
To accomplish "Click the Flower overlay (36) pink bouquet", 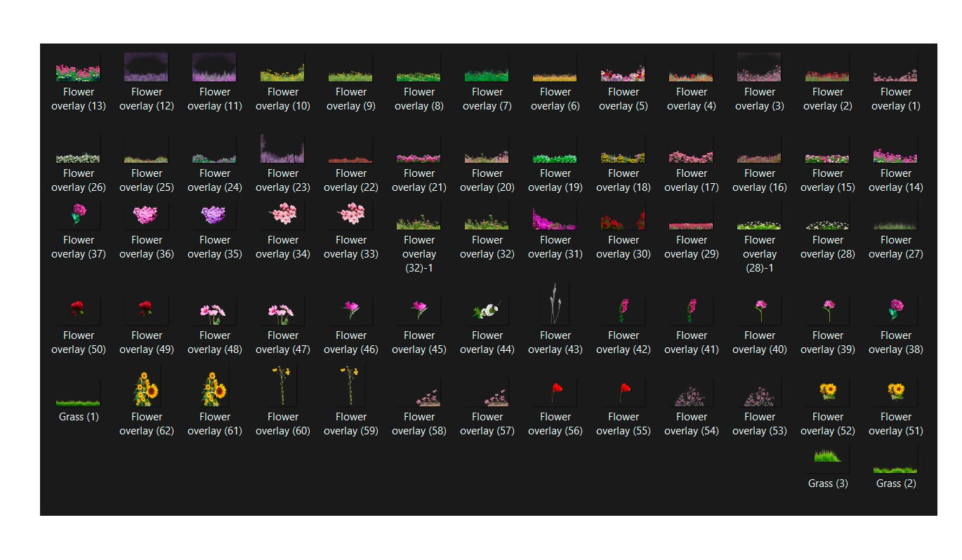I will 146,215.
